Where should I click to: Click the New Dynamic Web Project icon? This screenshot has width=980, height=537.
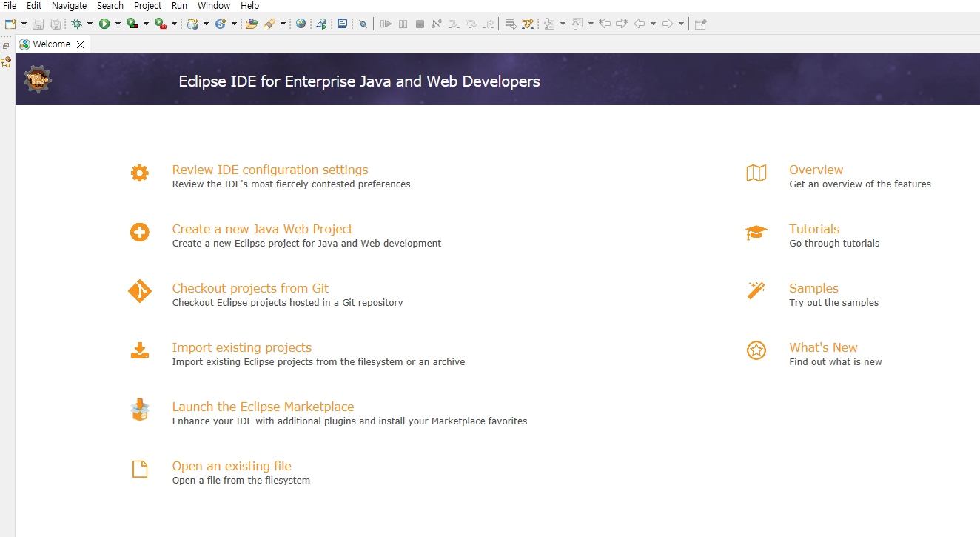[x=193, y=24]
